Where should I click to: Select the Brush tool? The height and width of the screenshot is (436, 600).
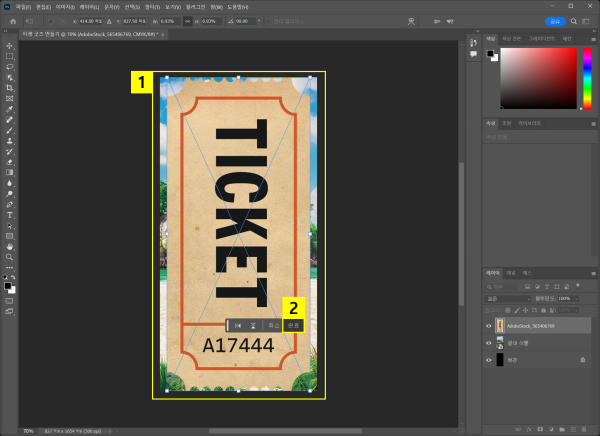click(x=10, y=131)
